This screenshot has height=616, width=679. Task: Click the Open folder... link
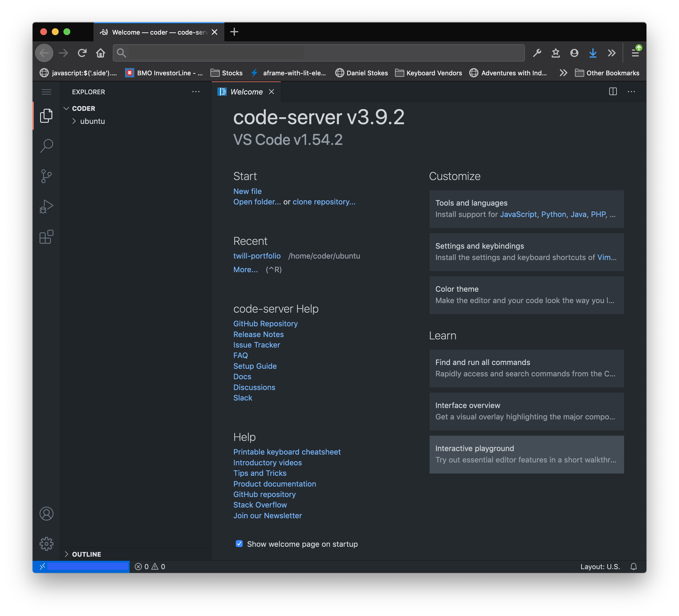[x=257, y=202]
